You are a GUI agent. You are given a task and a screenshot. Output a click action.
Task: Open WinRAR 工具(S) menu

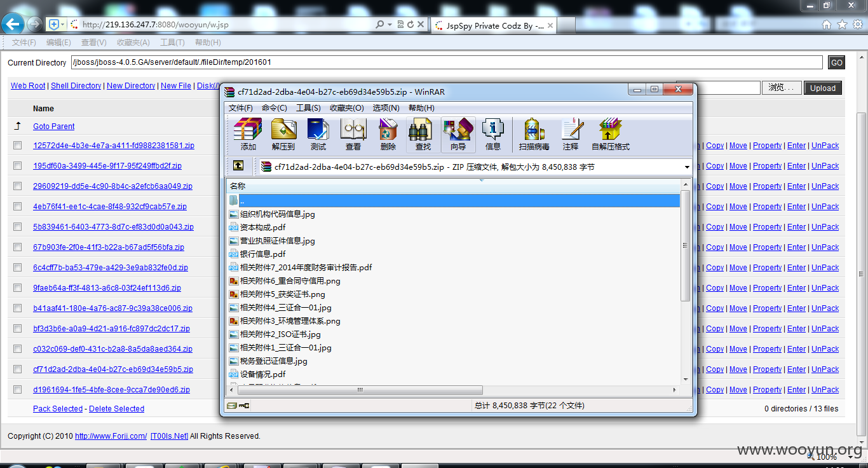click(308, 108)
